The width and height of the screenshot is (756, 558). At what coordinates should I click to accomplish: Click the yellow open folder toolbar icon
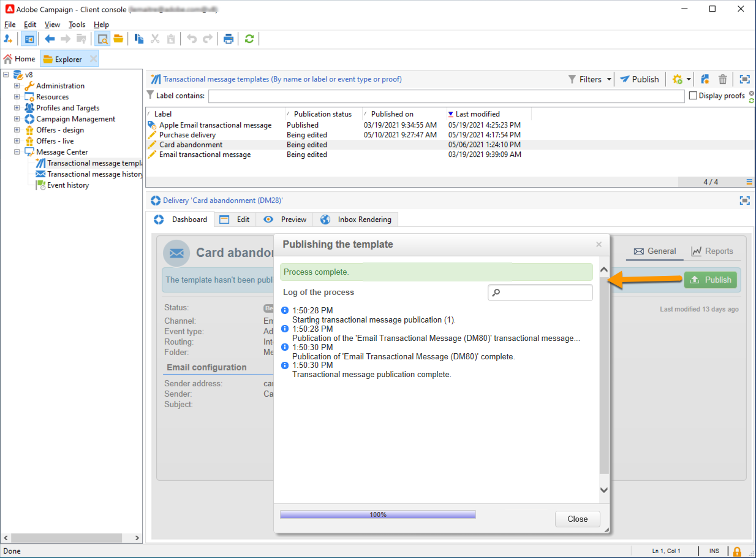(118, 39)
